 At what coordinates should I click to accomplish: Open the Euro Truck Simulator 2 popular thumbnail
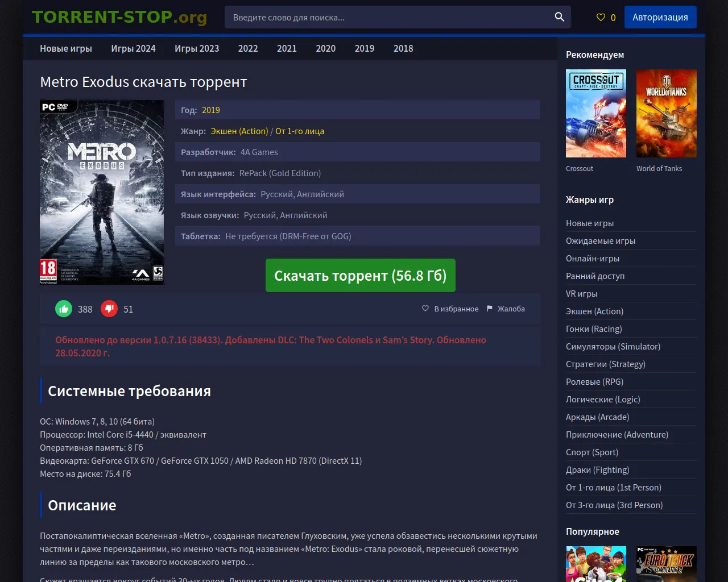tap(667, 564)
